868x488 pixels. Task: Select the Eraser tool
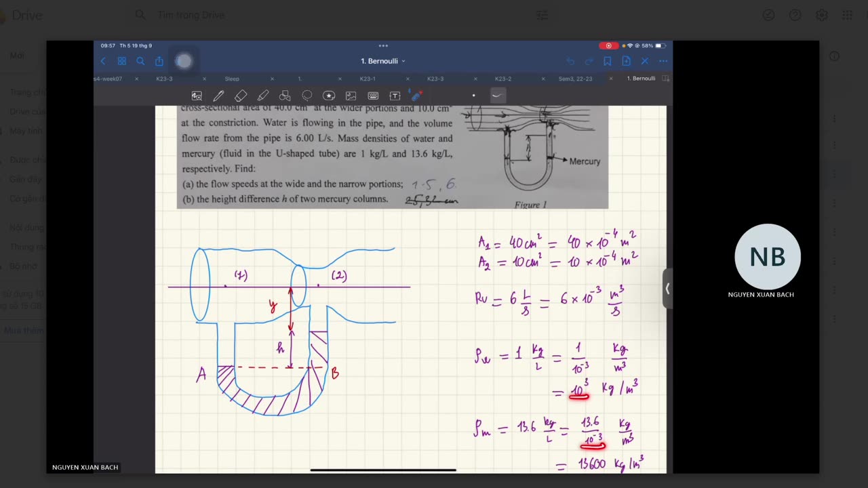[241, 96]
